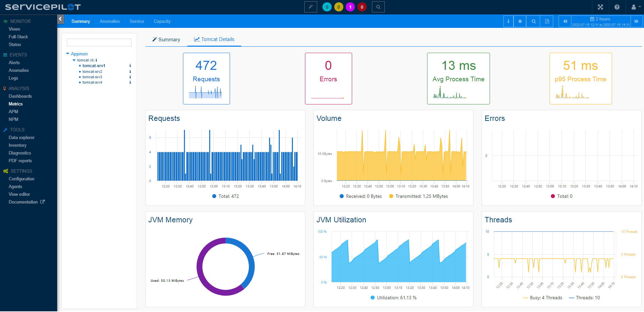Open help via the question mark icon
The image size is (644, 312).
click(617, 7)
